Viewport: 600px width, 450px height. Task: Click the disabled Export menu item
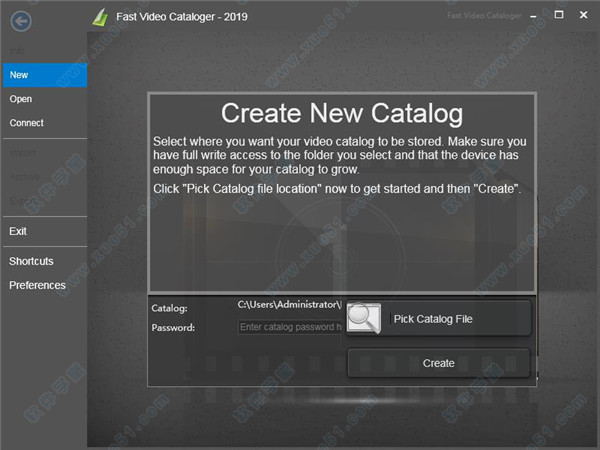point(45,201)
